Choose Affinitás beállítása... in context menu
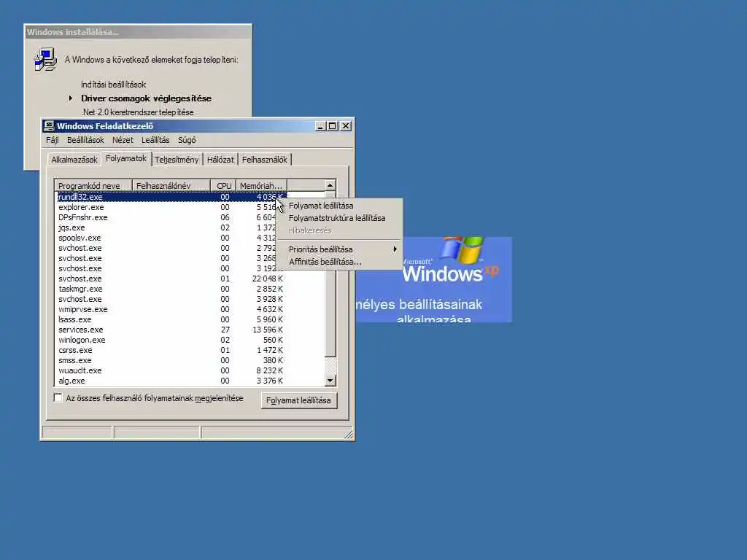Image resolution: width=747 pixels, height=560 pixels. point(339,262)
